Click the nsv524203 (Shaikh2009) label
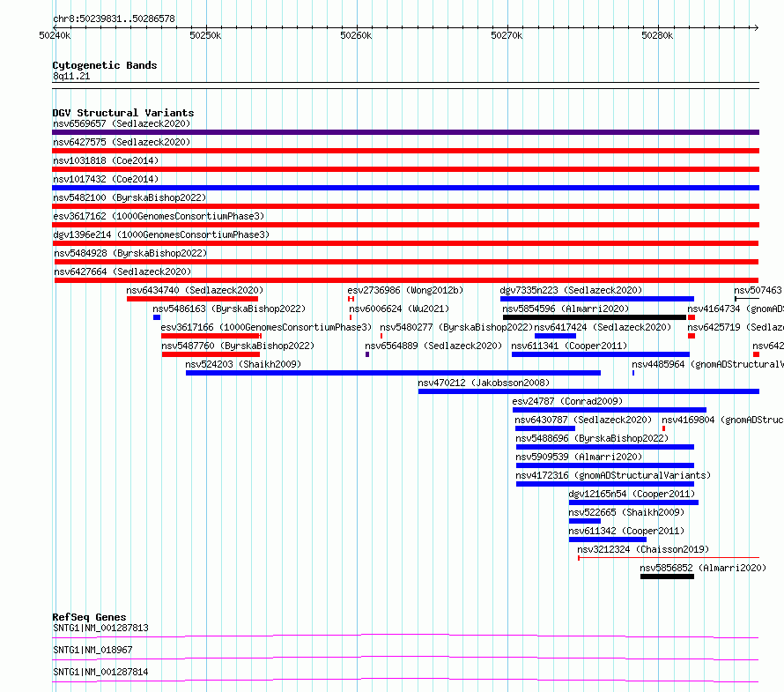 pyautogui.click(x=243, y=364)
